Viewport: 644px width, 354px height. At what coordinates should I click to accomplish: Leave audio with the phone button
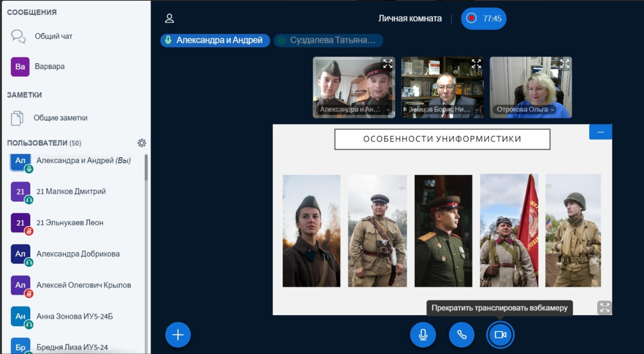pyautogui.click(x=462, y=335)
